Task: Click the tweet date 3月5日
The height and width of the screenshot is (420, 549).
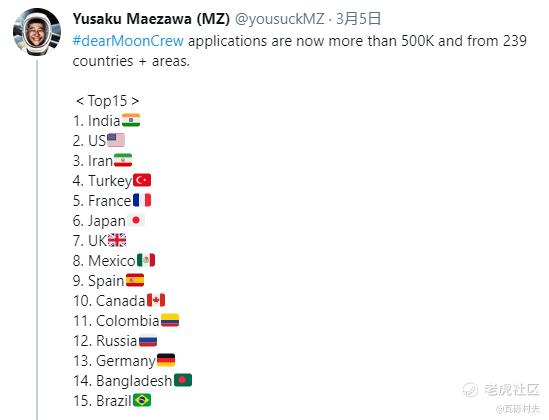Action: point(359,19)
